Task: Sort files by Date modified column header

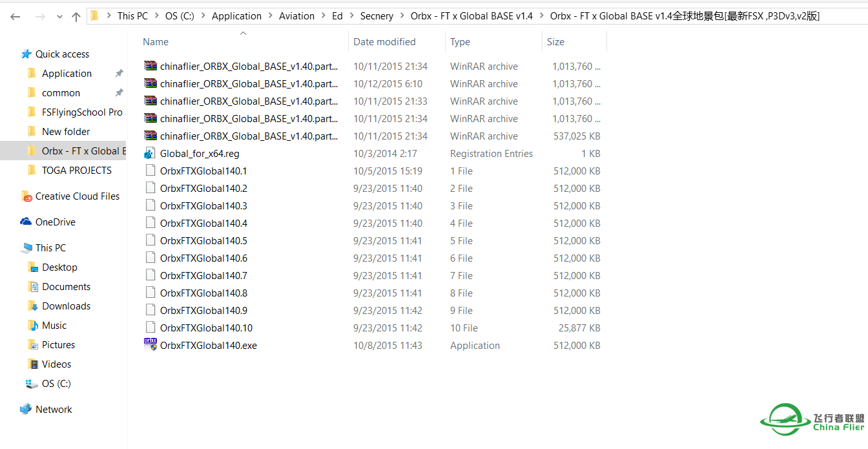Action: (384, 42)
